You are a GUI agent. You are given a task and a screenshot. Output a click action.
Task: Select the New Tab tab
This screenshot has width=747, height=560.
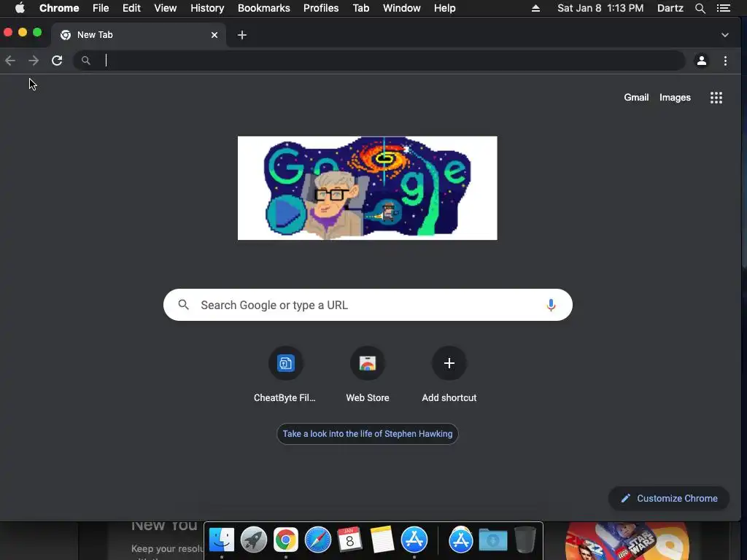coord(138,35)
